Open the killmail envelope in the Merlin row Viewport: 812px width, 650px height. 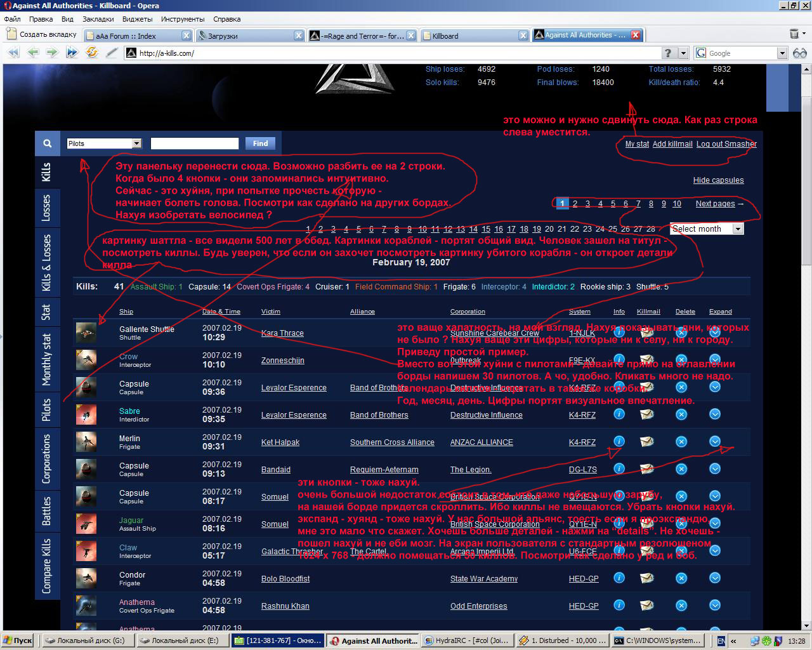647,441
